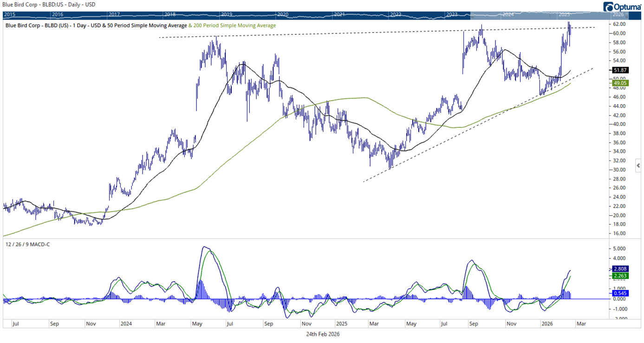Select the highlighted 2024 section in overview bar
This screenshot has height=343, width=644.
pyautogui.click(x=507, y=15)
